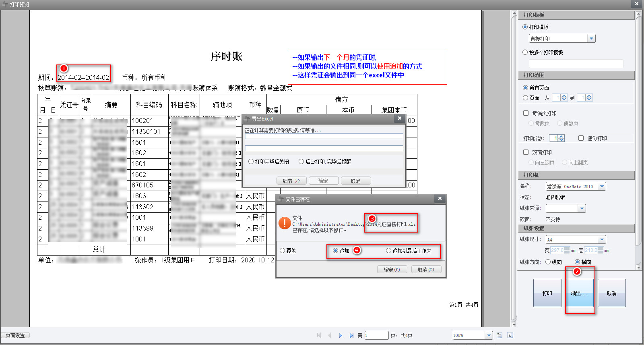This screenshot has width=644, height=345.
Task: Click the sigma summary icon
Action: (x=510, y=335)
